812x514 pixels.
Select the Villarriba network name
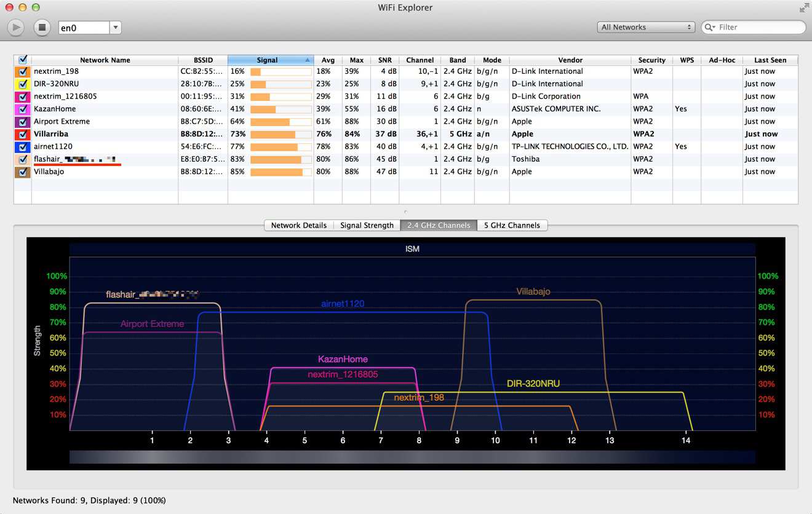(x=51, y=134)
